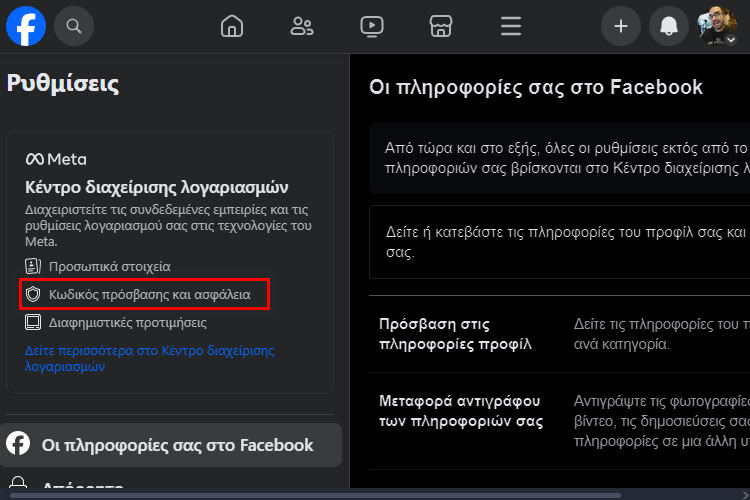The height and width of the screenshot is (500, 750).
Task: Go to Home feed icon
Action: [232, 26]
